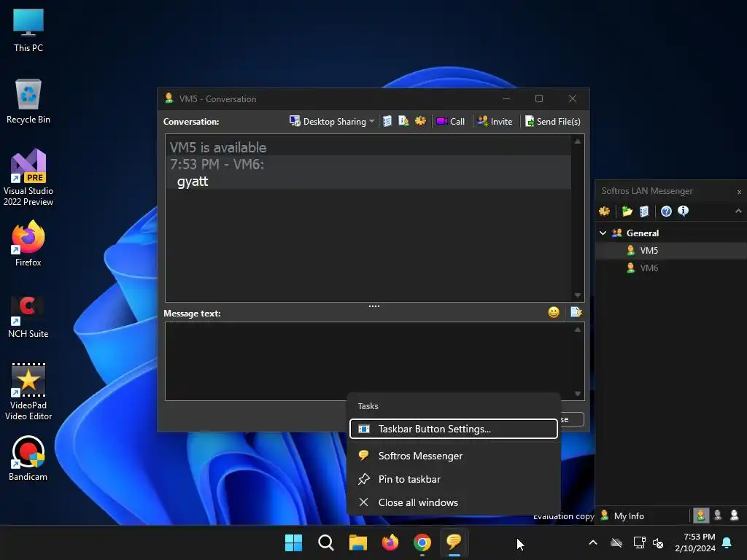The width and height of the screenshot is (747, 560).
Task: Open help question mark icon in messenger panel
Action: point(666,211)
